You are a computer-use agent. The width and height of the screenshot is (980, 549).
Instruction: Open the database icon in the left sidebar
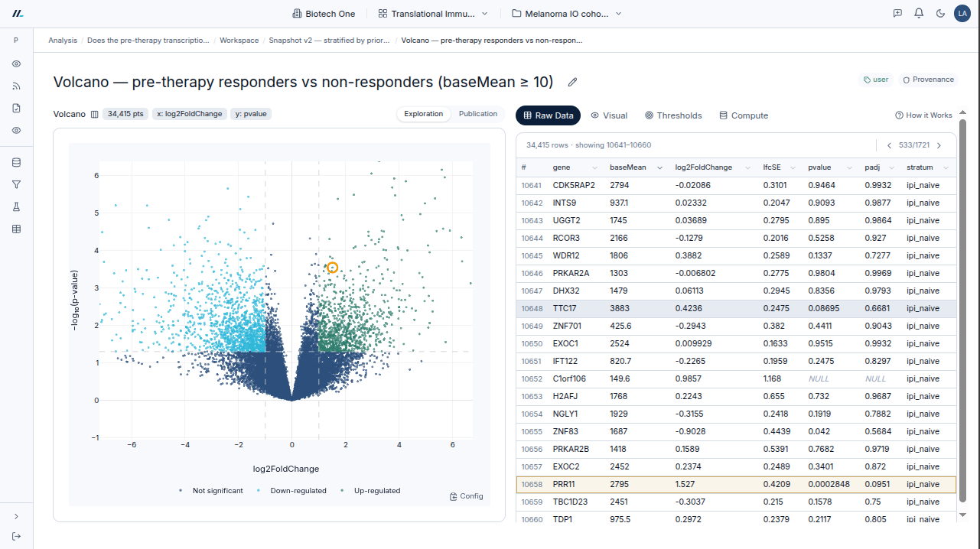point(16,162)
